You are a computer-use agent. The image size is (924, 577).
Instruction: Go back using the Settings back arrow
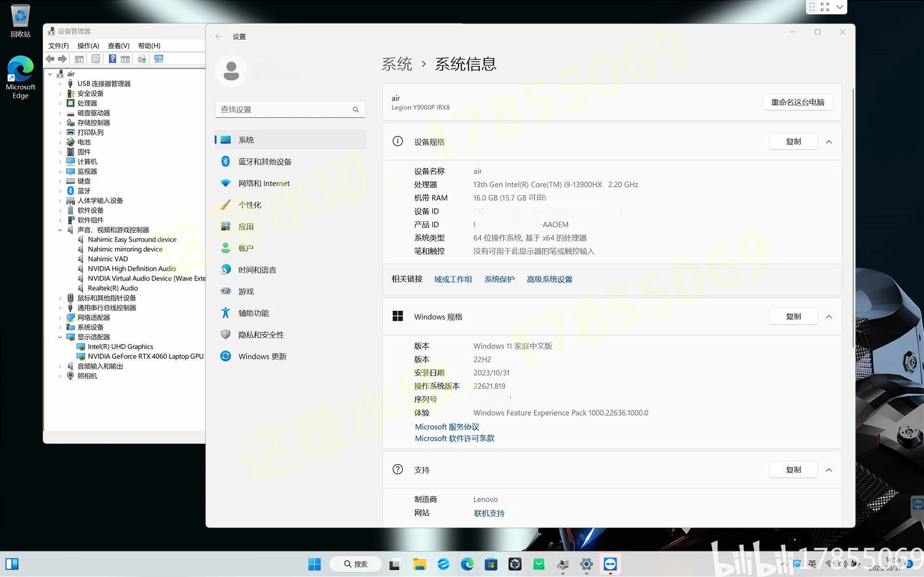tap(219, 37)
